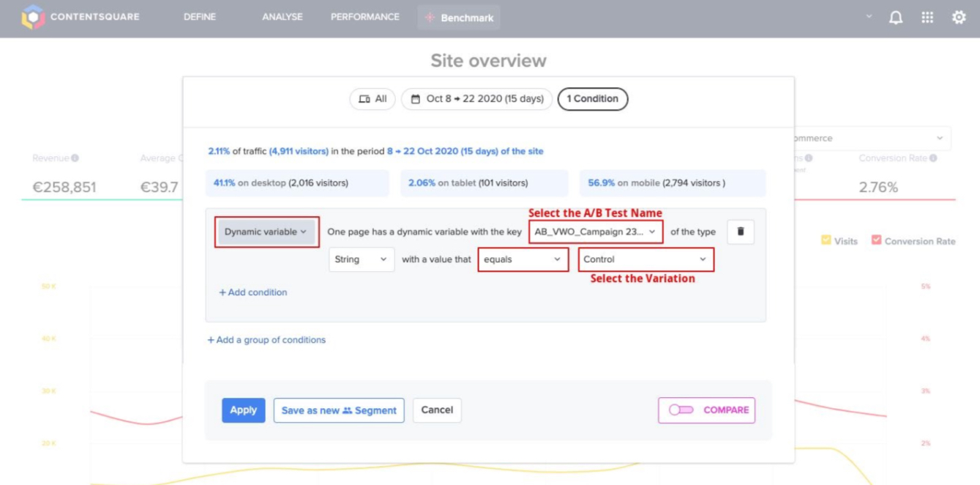Viewport: 980px width, 485px height.
Task: Open the PERFORMANCE menu
Action: click(x=365, y=17)
